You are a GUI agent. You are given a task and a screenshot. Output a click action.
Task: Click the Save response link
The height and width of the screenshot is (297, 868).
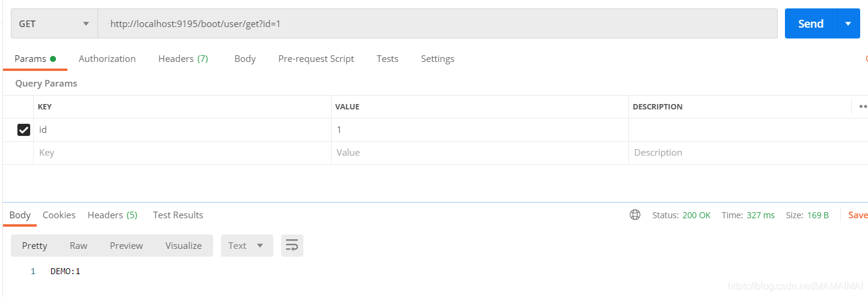857,215
